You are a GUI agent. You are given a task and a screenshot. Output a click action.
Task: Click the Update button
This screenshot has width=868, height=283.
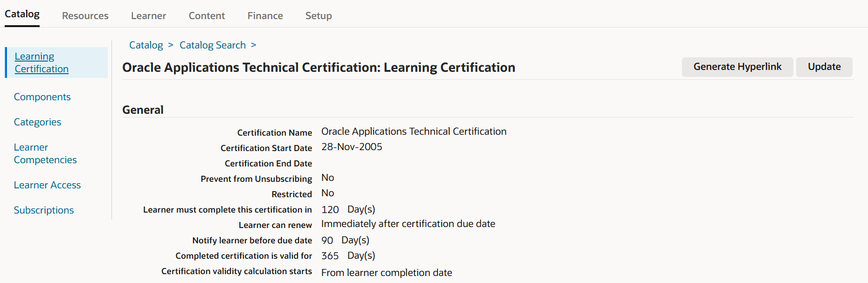[x=824, y=67]
